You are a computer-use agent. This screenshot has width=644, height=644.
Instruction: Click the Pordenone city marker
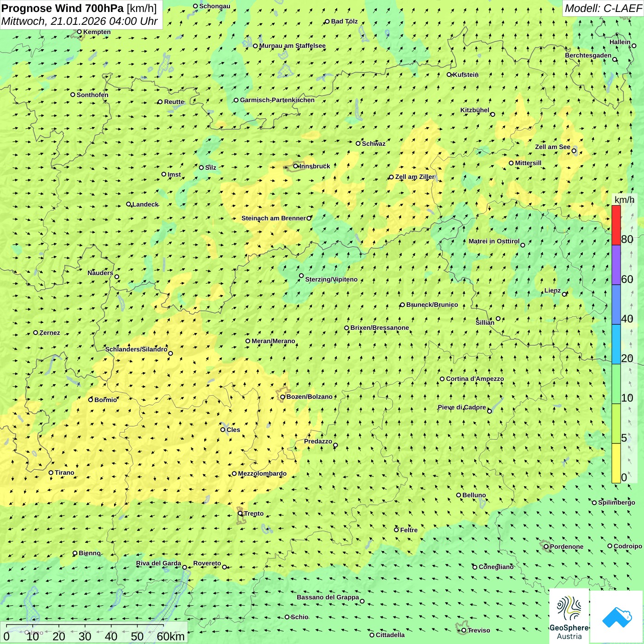(x=546, y=546)
